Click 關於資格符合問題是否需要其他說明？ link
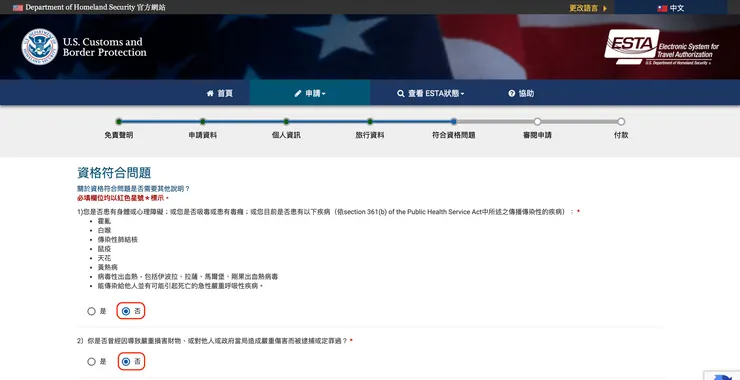The image size is (740, 380). coord(134,189)
